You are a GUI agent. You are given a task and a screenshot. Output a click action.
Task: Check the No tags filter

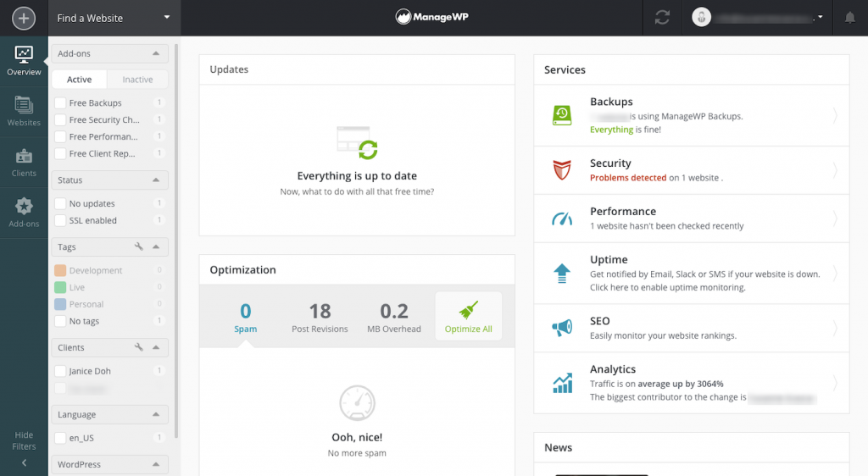point(60,321)
